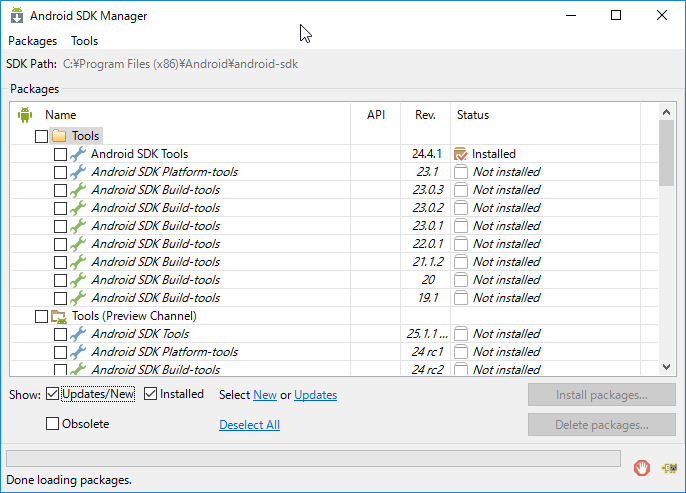The width and height of the screenshot is (686, 493).
Task: Open the SDK Manager log icon
Action: (669, 468)
